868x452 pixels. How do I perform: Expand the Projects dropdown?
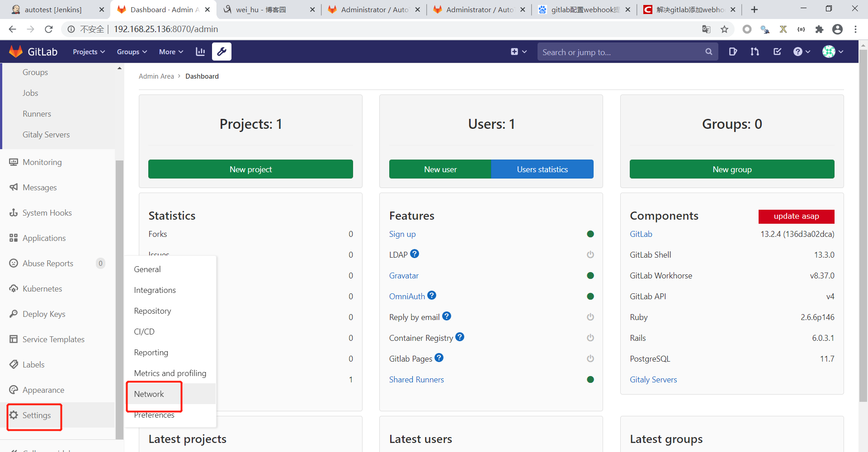(x=89, y=52)
